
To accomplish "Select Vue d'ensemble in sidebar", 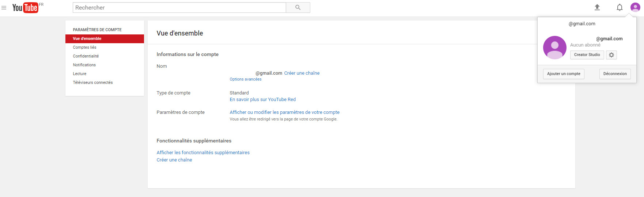I will pos(105,39).
